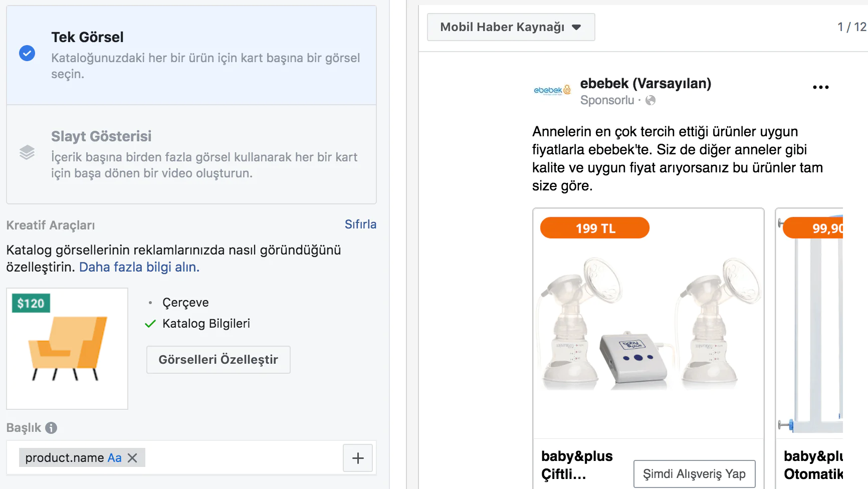Viewport: 868px width, 489px height.
Task: Click the Aa text format on the product.name tag
Action: (114, 458)
